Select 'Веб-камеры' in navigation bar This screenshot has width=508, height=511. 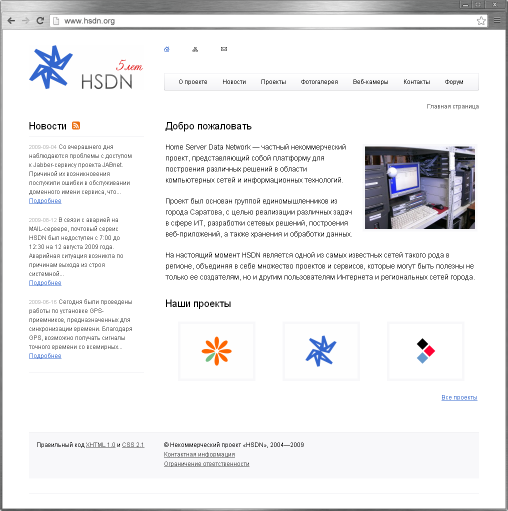click(x=370, y=82)
